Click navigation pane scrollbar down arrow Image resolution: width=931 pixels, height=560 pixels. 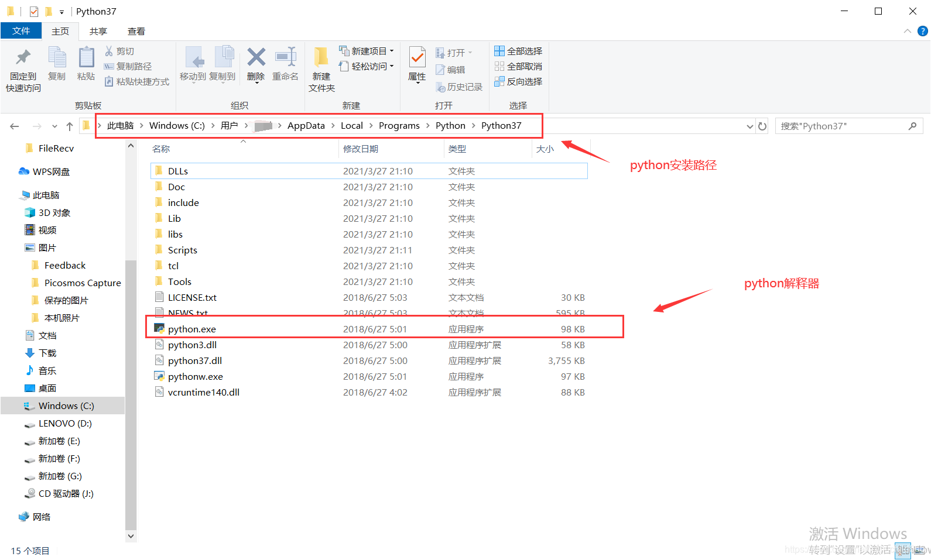pyautogui.click(x=131, y=535)
